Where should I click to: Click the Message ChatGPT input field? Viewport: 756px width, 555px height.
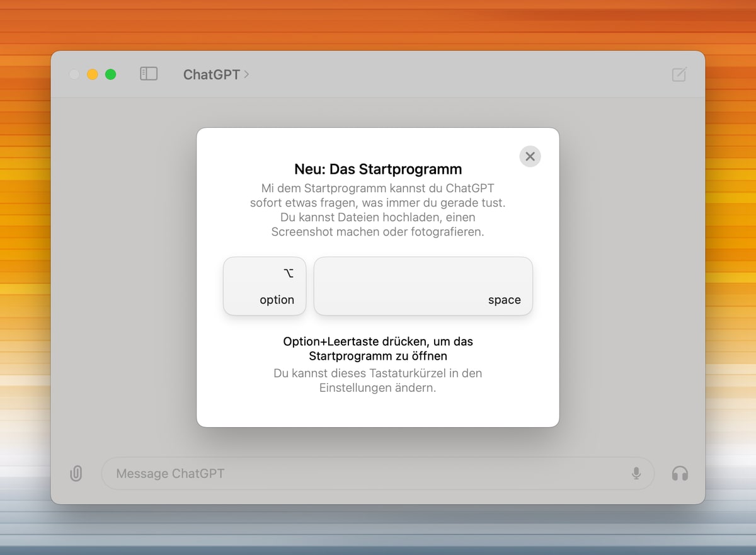(378, 473)
